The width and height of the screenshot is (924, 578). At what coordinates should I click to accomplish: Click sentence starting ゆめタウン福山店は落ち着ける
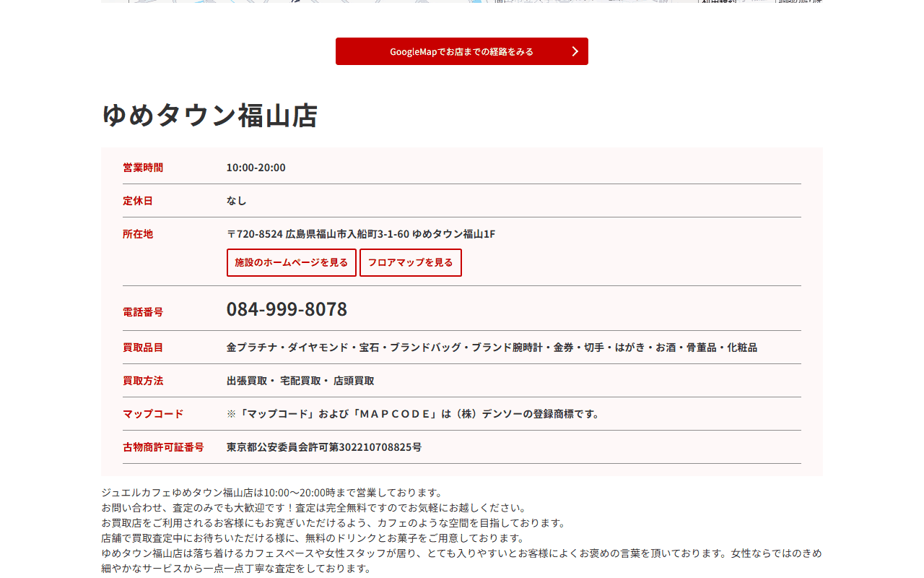[x=461, y=561]
